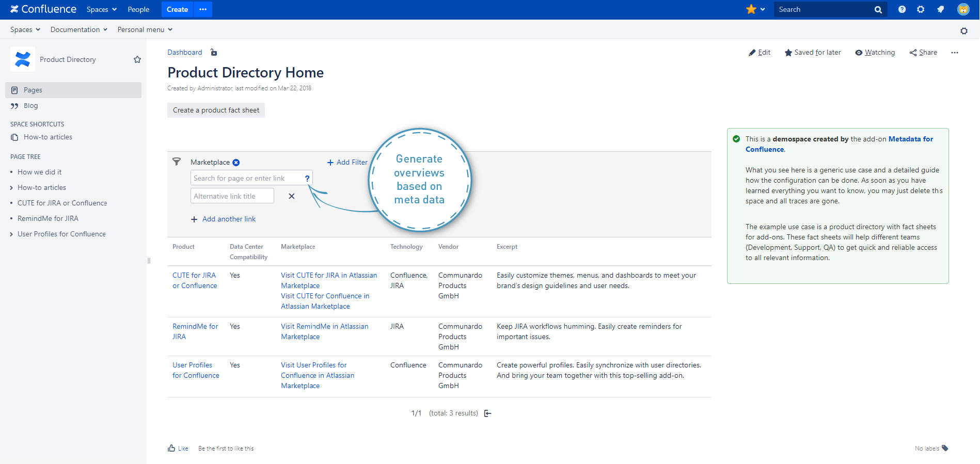Screen dimensions: 980x464
Task: Click Share page
Action: pos(923,53)
